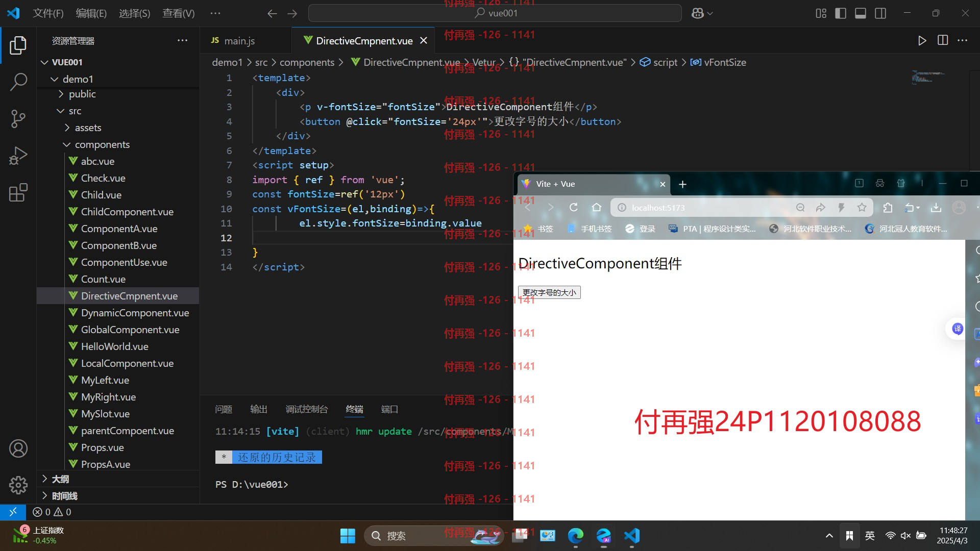
Task: Open the 查看(V) menu
Action: point(179,13)
